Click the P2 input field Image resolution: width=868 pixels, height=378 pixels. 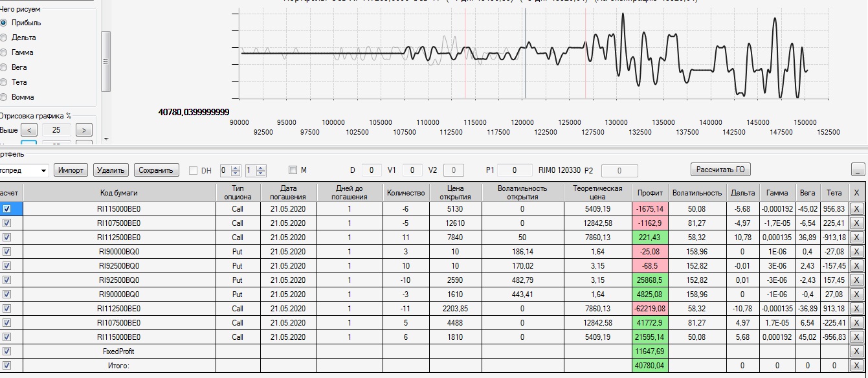(619, 171)
